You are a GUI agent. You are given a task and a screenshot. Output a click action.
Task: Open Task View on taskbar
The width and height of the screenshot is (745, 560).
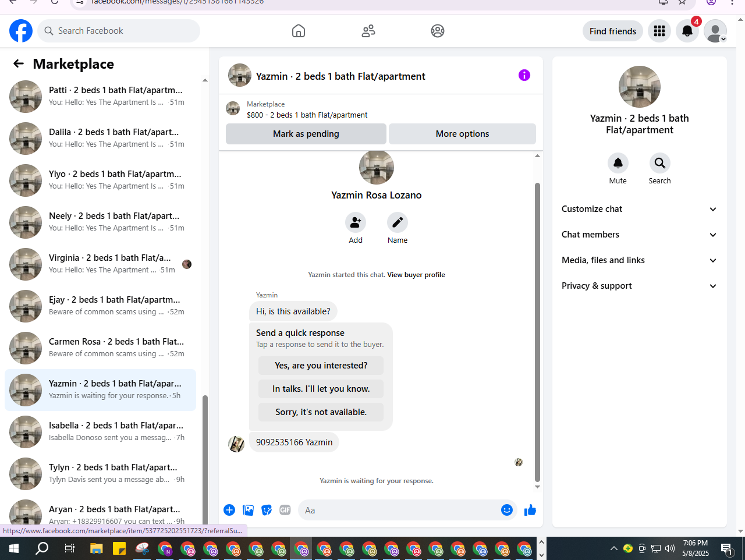click(x=69, y=548)
